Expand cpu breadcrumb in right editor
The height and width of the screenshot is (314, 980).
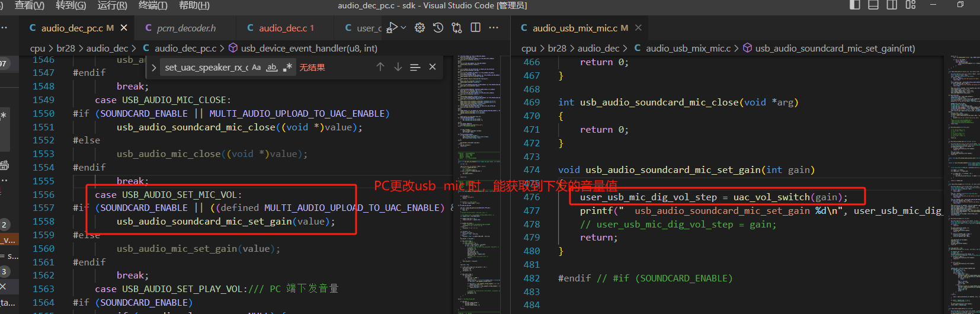pos(529,48)
